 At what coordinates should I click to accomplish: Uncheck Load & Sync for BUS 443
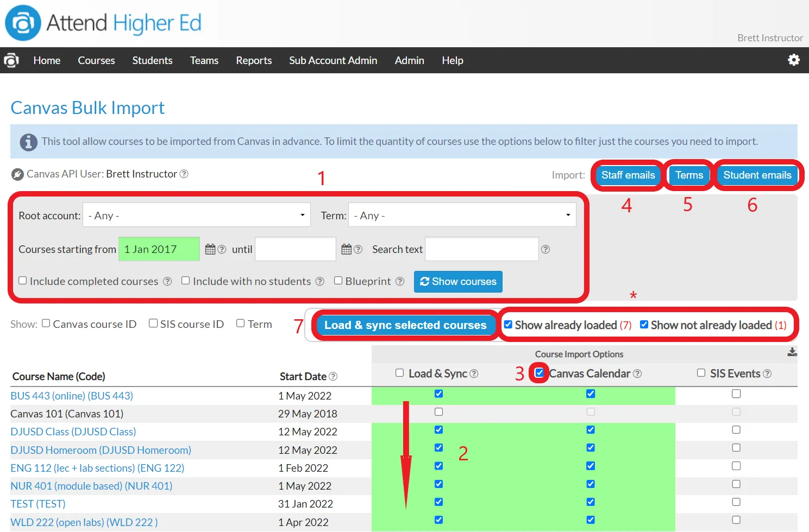tap(439, 394)
